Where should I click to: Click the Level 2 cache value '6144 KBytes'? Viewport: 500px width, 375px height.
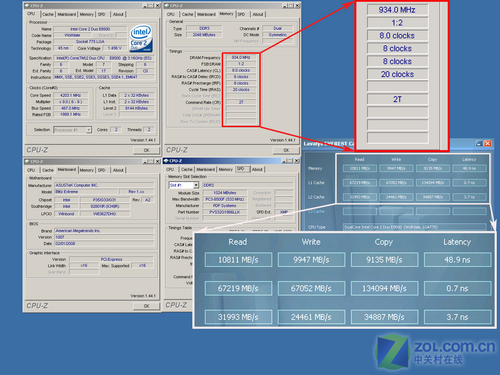[137, 108]
